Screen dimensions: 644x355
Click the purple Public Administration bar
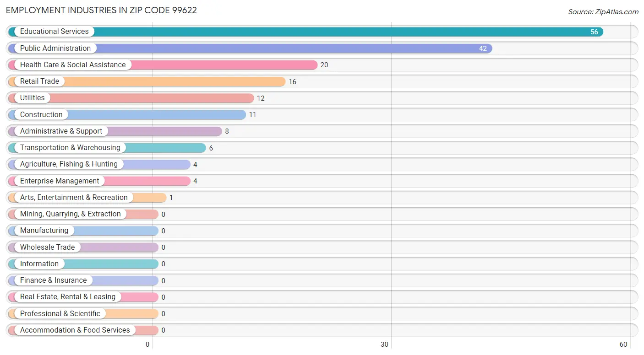(x=250, y=48)
